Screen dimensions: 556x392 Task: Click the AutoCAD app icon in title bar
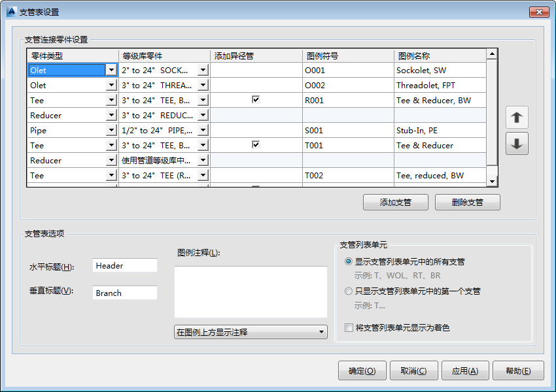click(x=11, y=12)
